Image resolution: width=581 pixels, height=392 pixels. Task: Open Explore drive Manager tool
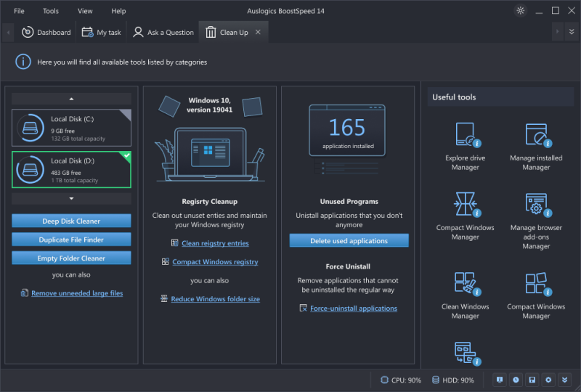point(465,147)
